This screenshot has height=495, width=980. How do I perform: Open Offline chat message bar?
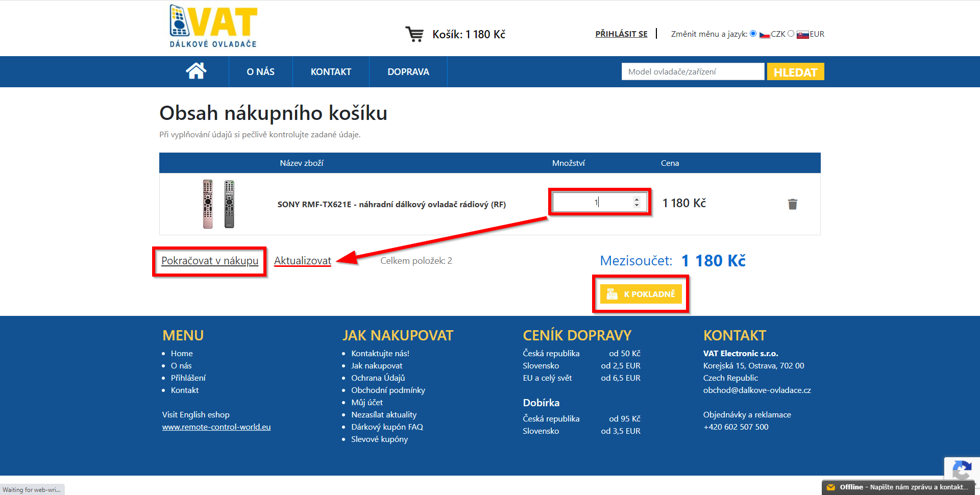coord(898,487)
